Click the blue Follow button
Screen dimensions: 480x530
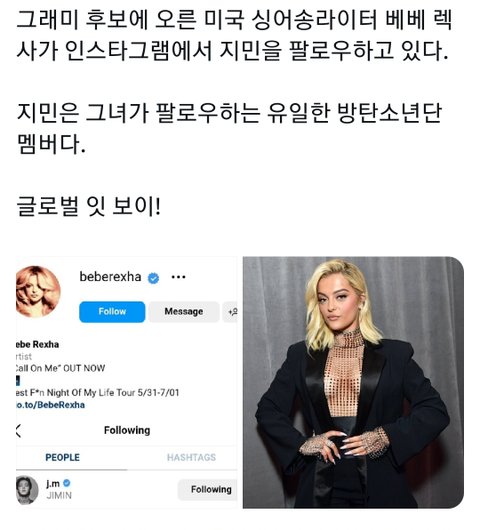pos(112,312)
